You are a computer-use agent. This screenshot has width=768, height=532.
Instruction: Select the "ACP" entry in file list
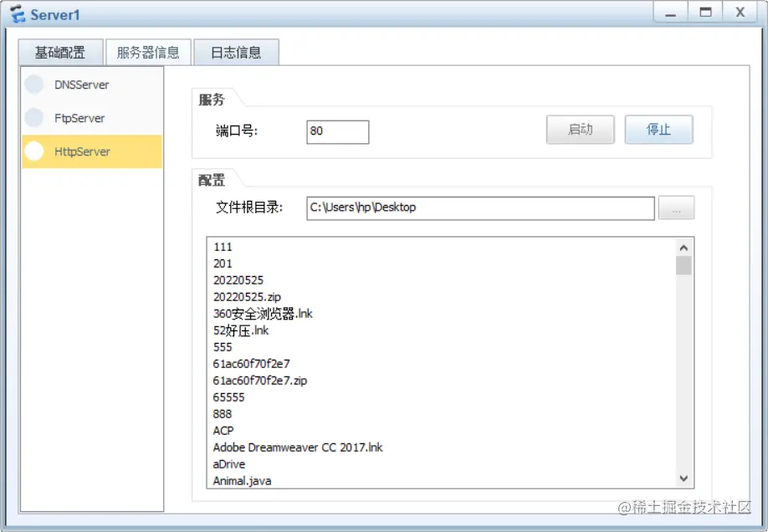point(224,431)
